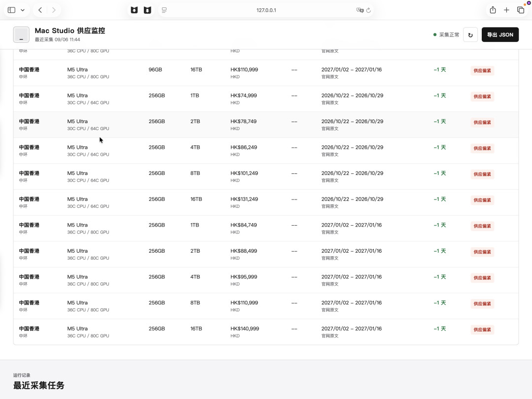Click the 运行记录 section label
Image resolution: width=532 pixels, height=399 pixels.
[x=22, y=375]
